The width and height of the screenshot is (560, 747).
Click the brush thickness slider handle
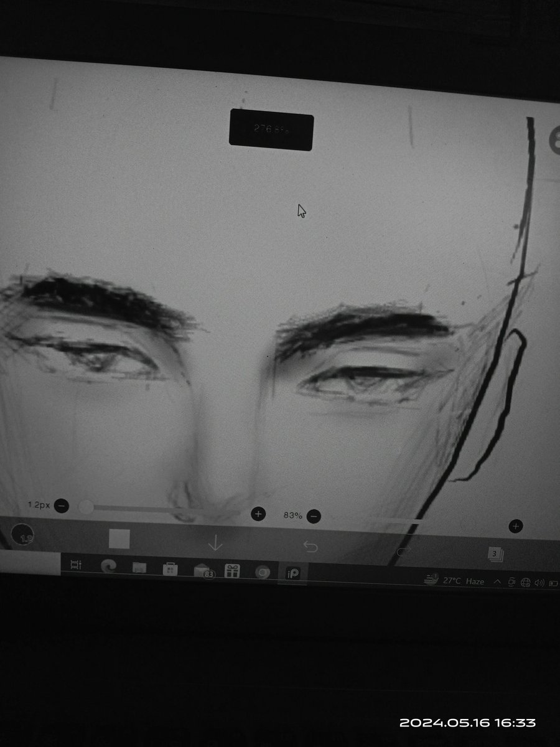click(86, 507)
